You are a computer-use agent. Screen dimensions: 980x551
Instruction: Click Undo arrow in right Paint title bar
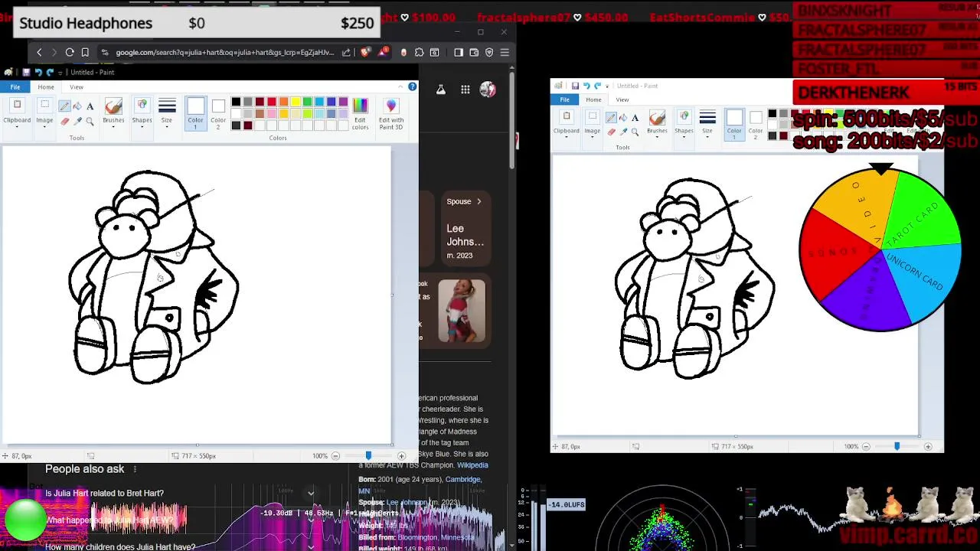586,86
